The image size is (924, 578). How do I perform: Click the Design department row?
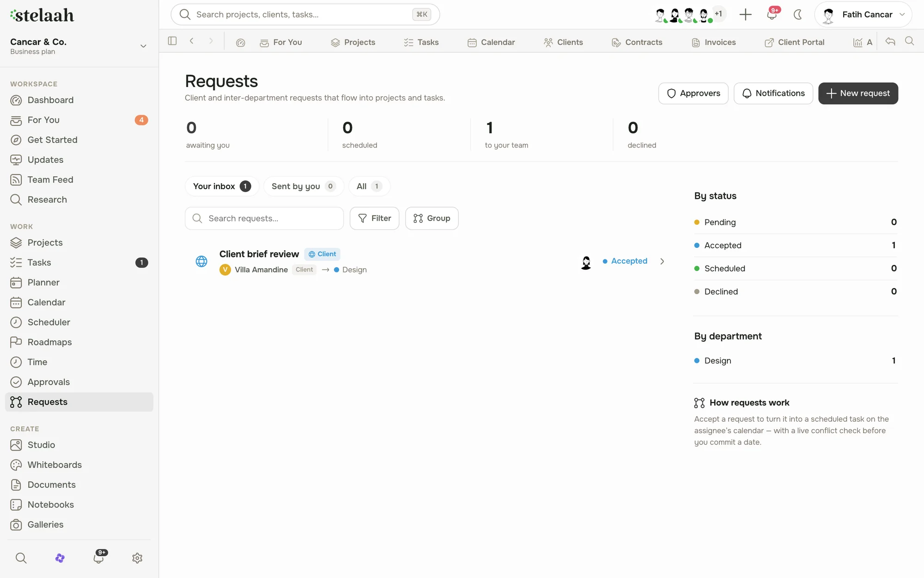pyautogui.click(x=796, y=361)
